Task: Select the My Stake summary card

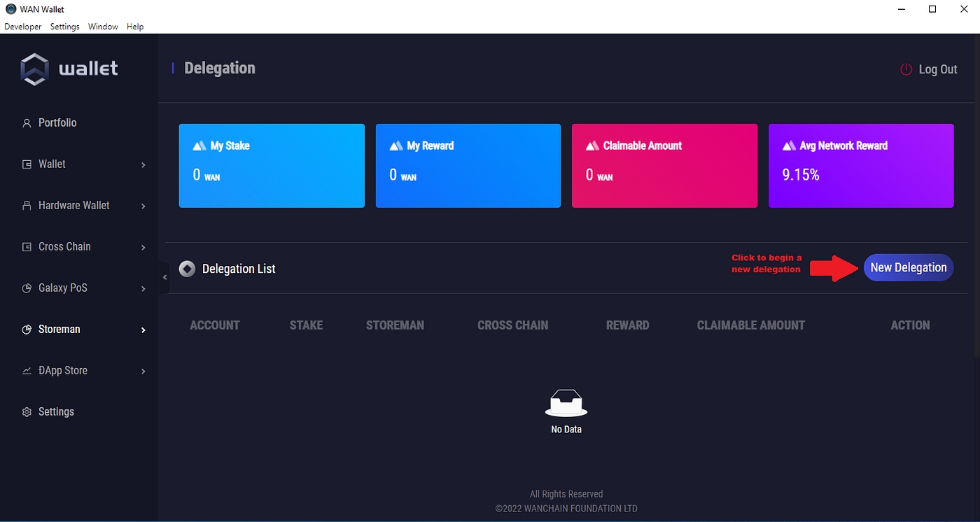Action: [272, 166]
